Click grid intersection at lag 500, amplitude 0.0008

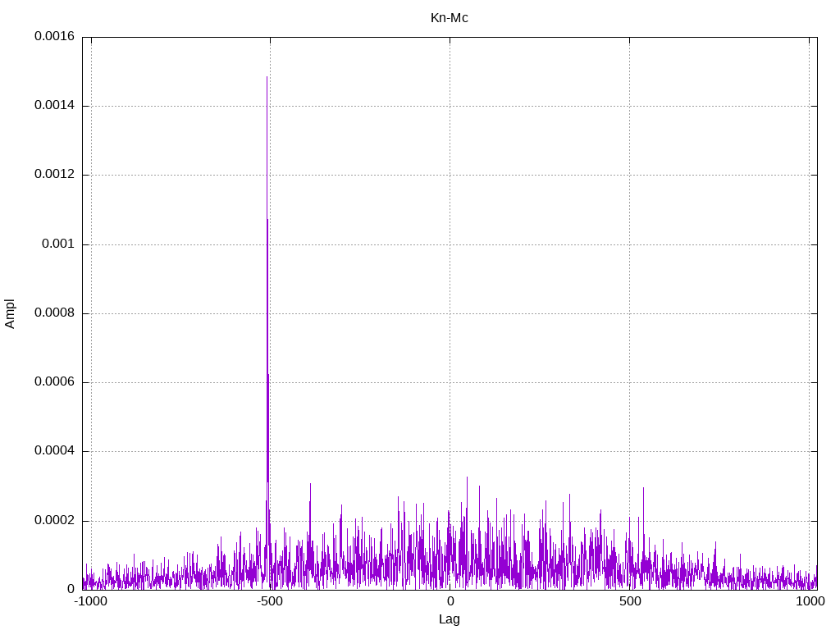click(629, 313)
